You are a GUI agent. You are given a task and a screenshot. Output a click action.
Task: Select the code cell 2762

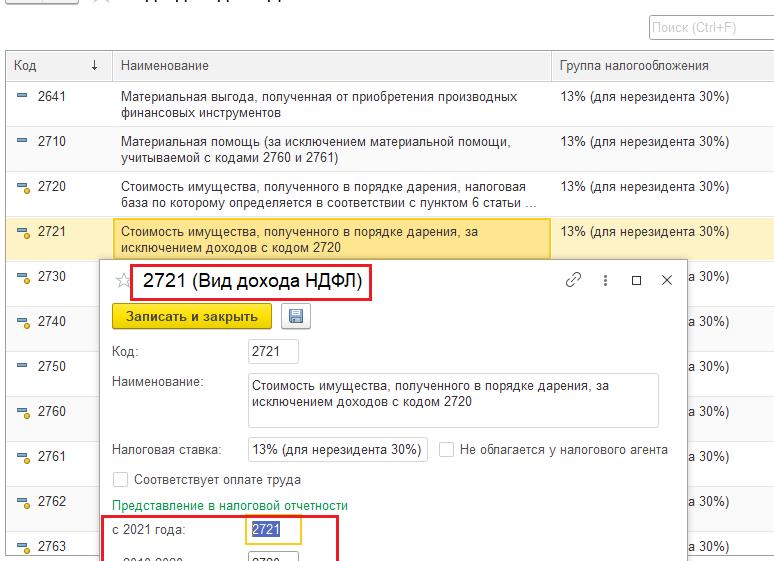tap(52, 501)
